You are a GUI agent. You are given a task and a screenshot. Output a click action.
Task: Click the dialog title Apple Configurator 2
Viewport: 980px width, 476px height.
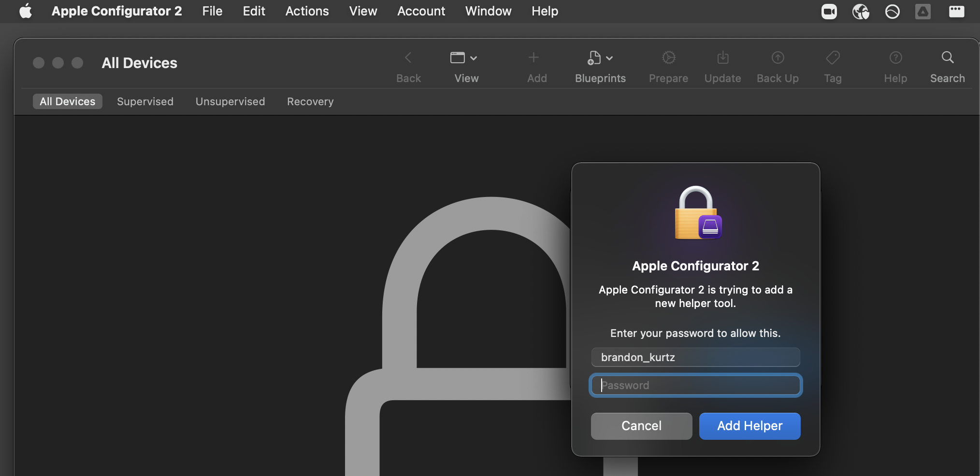(x=695, y=266)
